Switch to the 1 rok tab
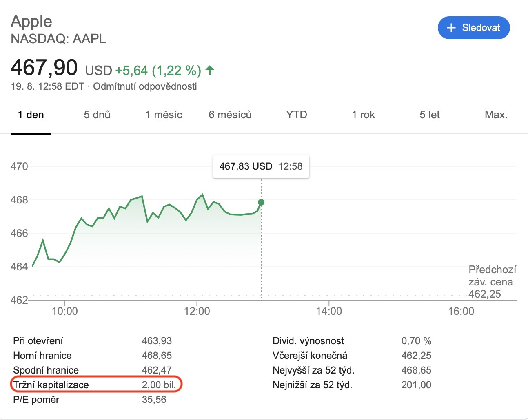Viewport: 528px width, 420px height. 363,115
